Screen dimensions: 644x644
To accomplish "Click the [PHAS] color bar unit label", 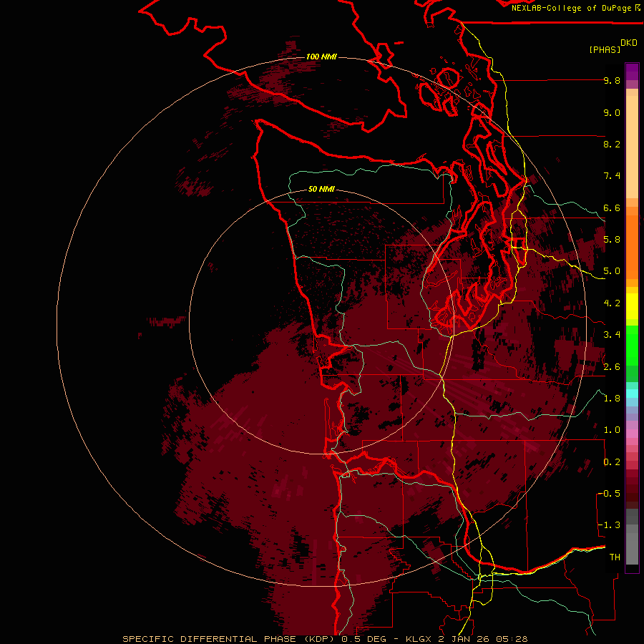I will (605, 50).
